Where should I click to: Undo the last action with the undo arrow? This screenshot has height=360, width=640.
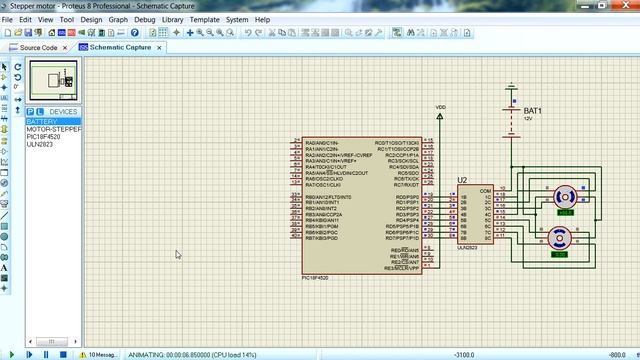tap(248, 33)
